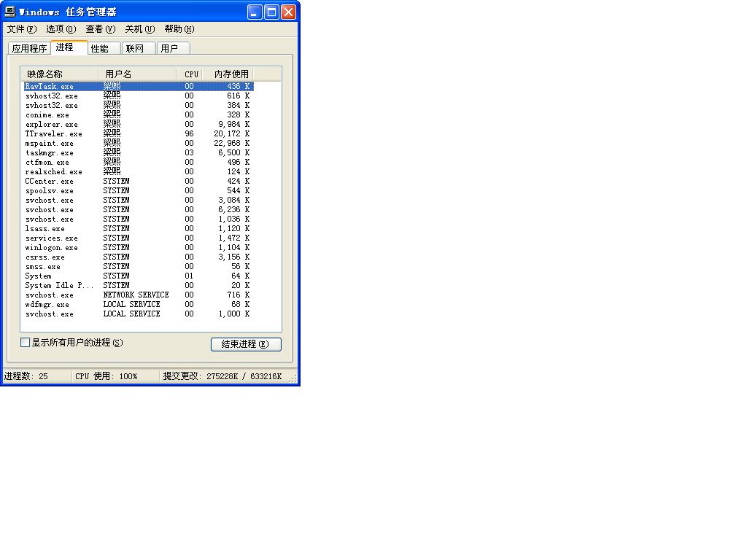Open the 关机(U) menu

139,29
